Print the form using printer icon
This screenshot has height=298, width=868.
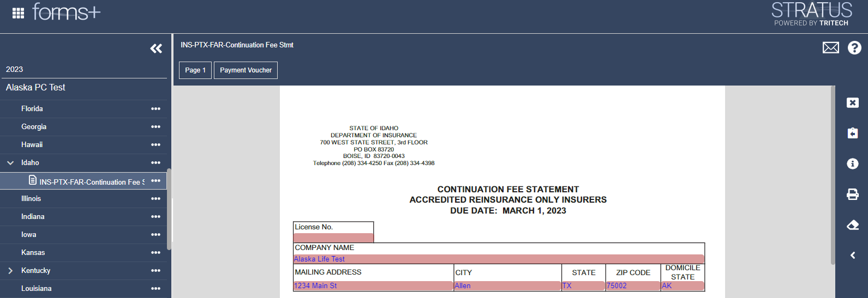coord(852,194)
